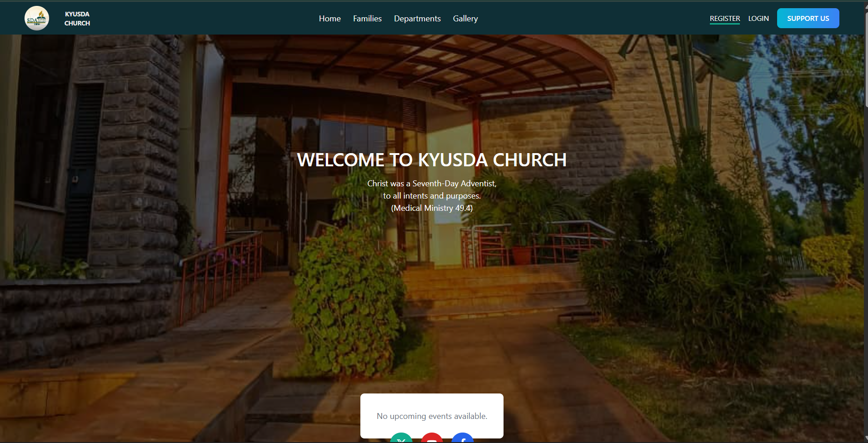
Task: Click the Welcome to KYUSDA Church heading
Action: [432, 160]
